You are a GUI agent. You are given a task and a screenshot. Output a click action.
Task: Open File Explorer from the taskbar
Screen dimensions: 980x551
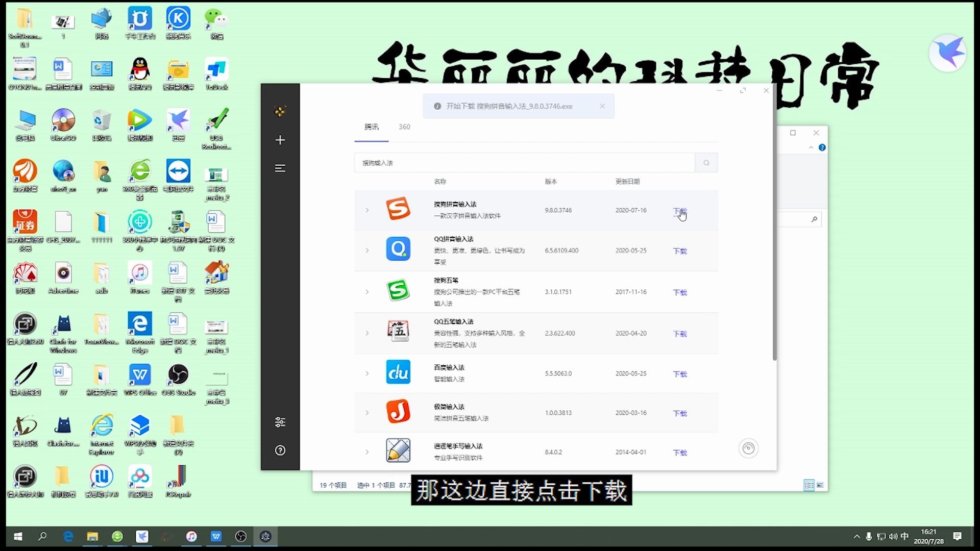coord(92,536)
